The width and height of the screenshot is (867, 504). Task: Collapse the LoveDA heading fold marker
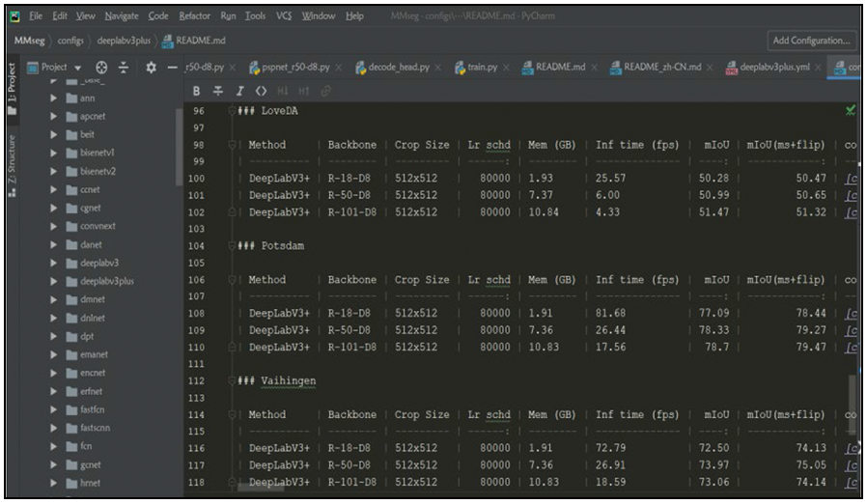tap(230, 111)
